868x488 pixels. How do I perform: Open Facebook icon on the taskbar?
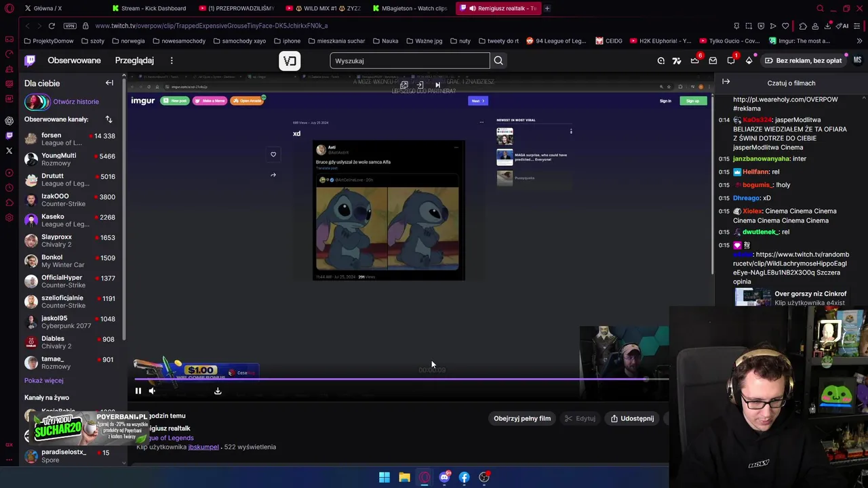tap(464, 477)
